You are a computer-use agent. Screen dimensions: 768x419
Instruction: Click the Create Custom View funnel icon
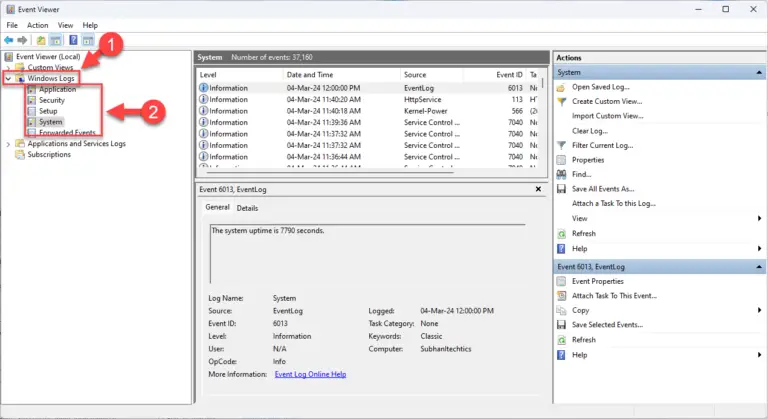(x=562, y=101)
